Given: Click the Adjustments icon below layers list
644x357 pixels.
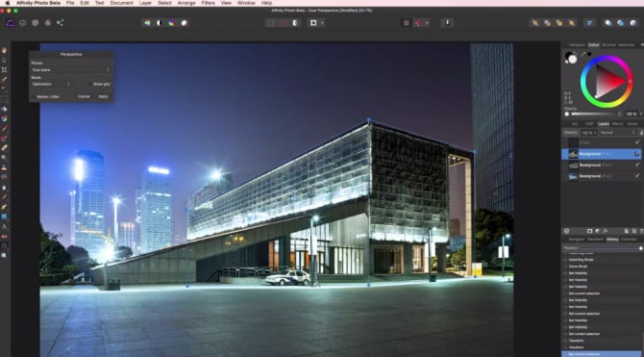Looking at the screenshot, I should coord(597,232).
